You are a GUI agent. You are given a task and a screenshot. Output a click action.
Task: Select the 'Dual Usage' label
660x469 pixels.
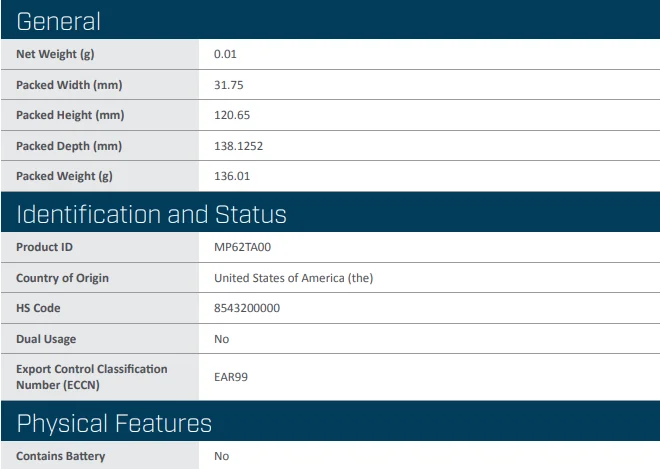(x=46, y=339)
